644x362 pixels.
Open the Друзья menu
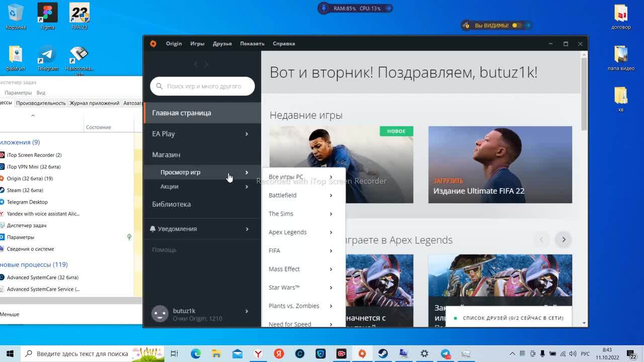pos(222,44)
